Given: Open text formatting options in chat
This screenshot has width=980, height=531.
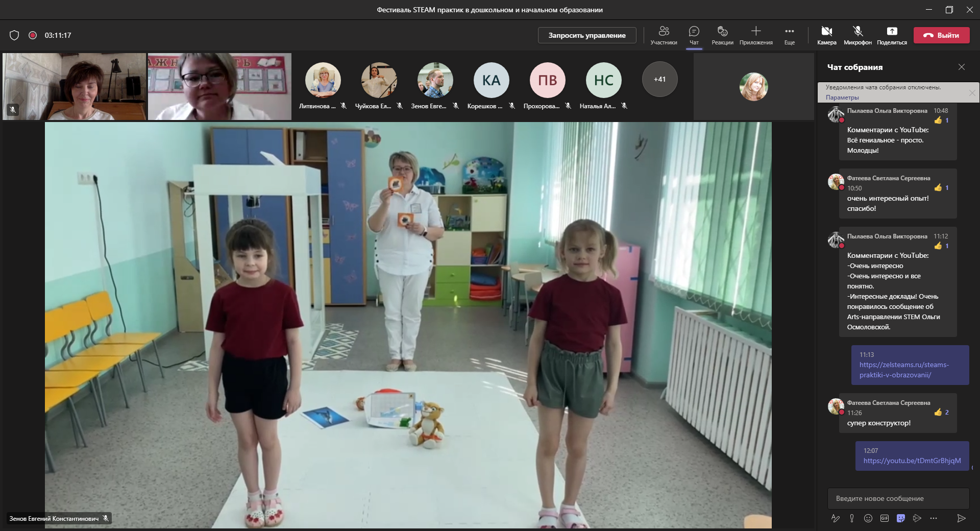Looking at the screenshot, I should (x=836, y=518).
